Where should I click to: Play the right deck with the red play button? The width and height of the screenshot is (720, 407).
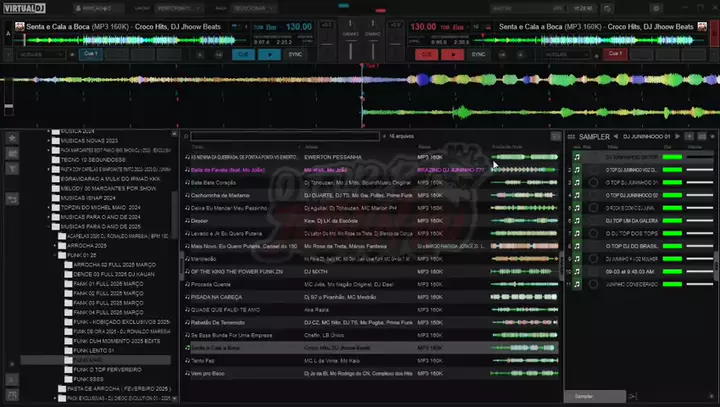(452, 55)
